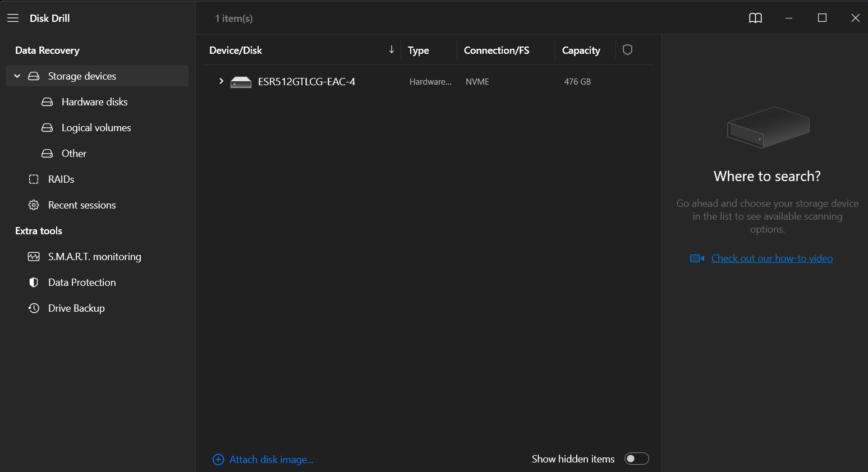Sort by Type column header

419,50
